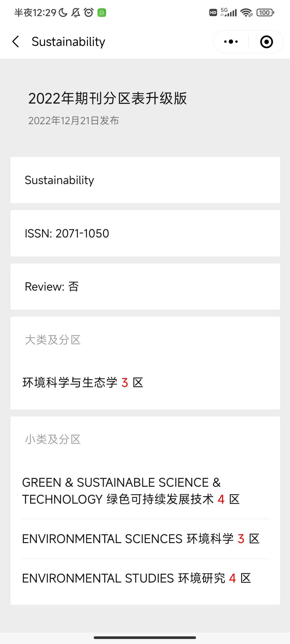Screen dimensions: 290x644
Task: Tap the muted bell status icon
Action: click(76, 13)
